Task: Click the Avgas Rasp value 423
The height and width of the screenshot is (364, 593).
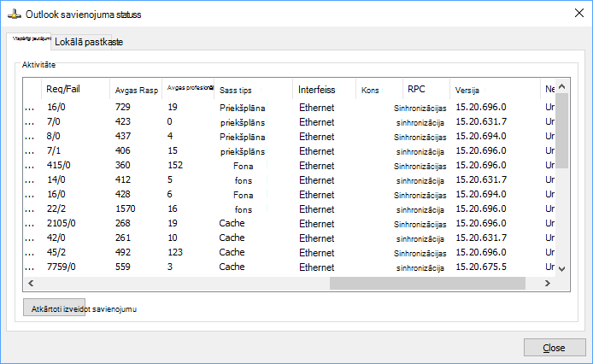Action: click(123, 122)
